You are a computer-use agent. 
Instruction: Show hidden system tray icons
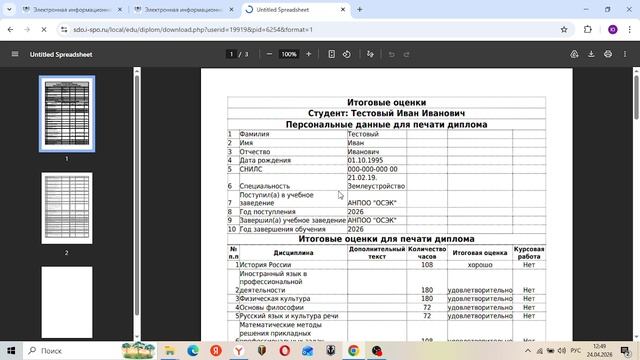(528, 351)
